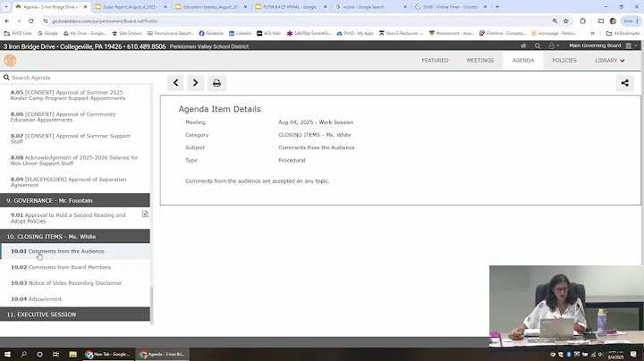Open item 10.04 Adjournment

coord(36,299)
